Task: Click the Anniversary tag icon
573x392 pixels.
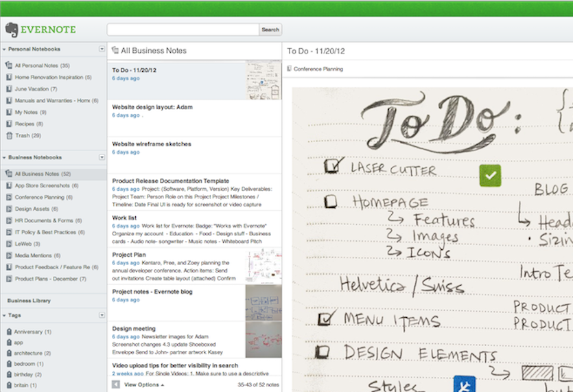Action: tap(9, 332)
